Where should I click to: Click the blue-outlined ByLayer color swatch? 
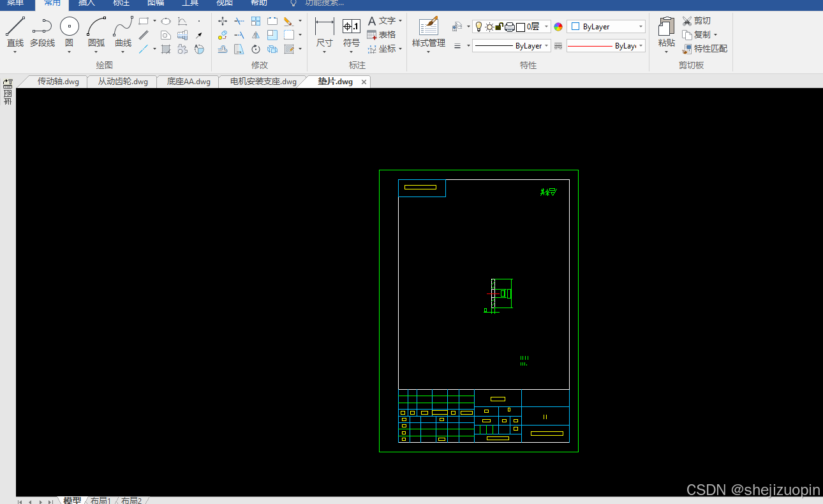(575, 27)
